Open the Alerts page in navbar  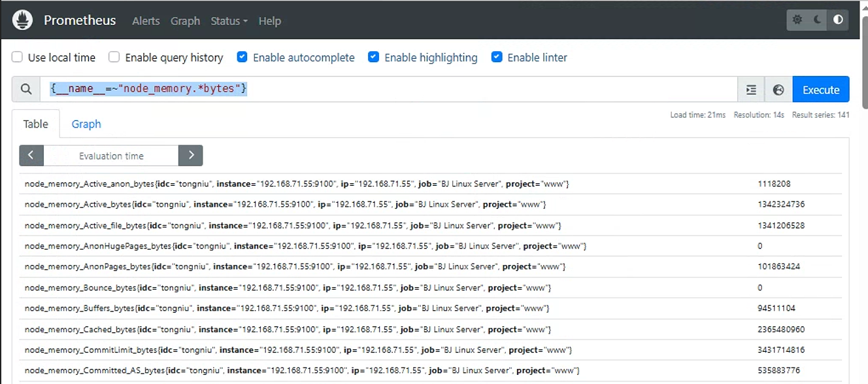click(x=146, y=21)
